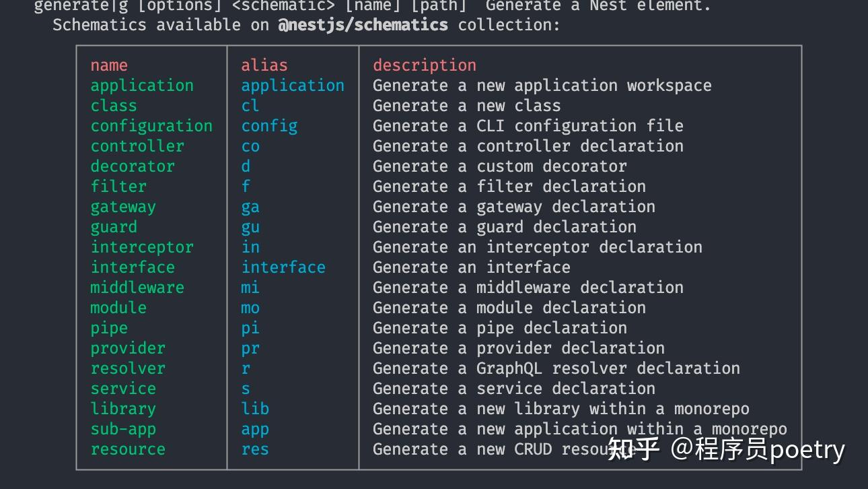The height and width of the screenshot is (489, 868).
Task: Click the "description" column header
Action: (x=425, y=65)
